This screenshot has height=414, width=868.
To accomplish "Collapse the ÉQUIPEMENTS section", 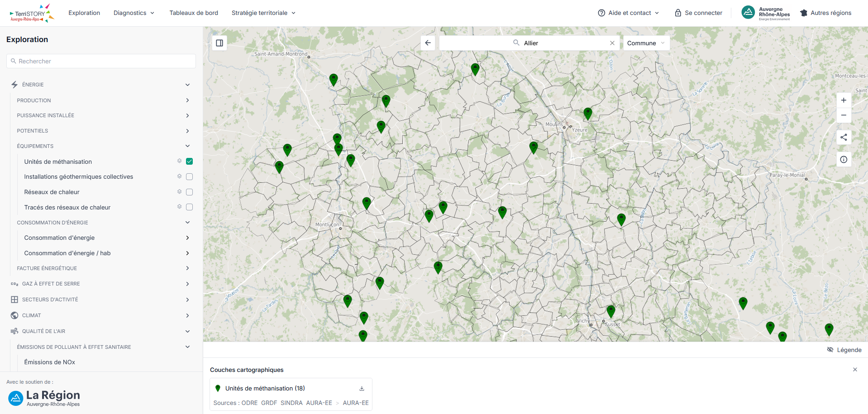I will 103,146.
